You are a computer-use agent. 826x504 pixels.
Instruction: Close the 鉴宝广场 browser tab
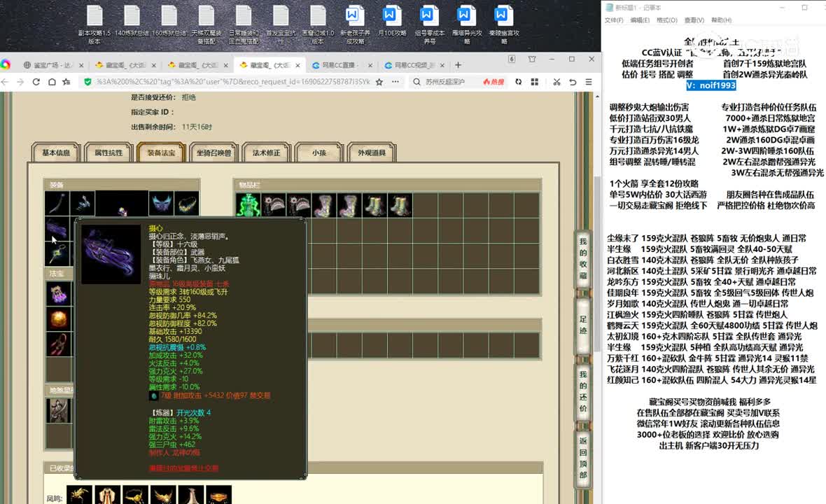pos(81,65)
